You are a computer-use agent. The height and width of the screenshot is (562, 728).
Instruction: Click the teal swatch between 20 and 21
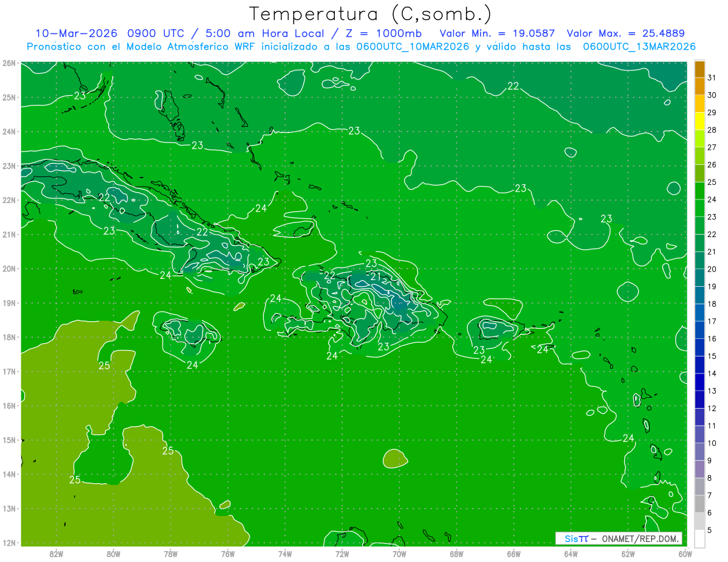coord(699,260)
